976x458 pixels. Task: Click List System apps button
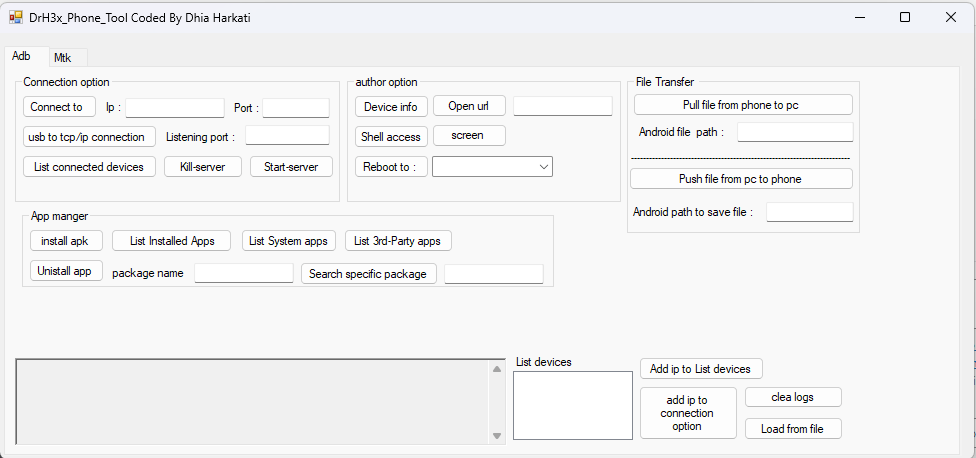(x=289, y=241)
